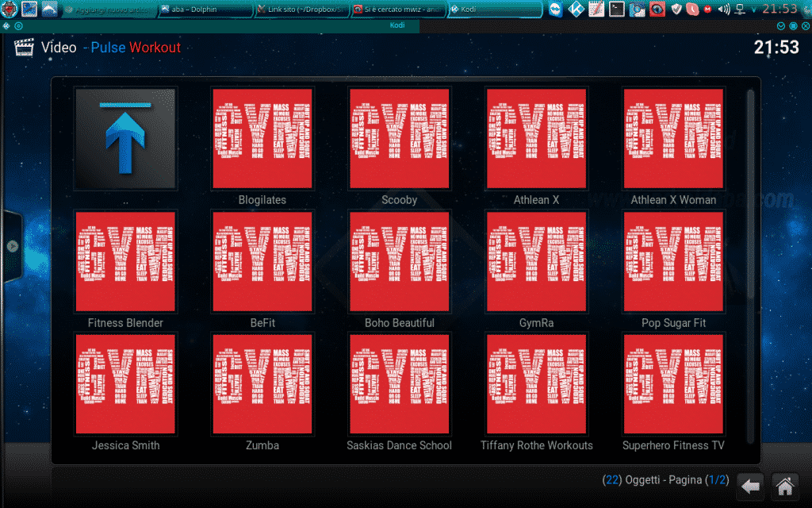Open the Saskias Dance School tile
The height and width of the screenshot is (508, 812).
click(400, 384)
